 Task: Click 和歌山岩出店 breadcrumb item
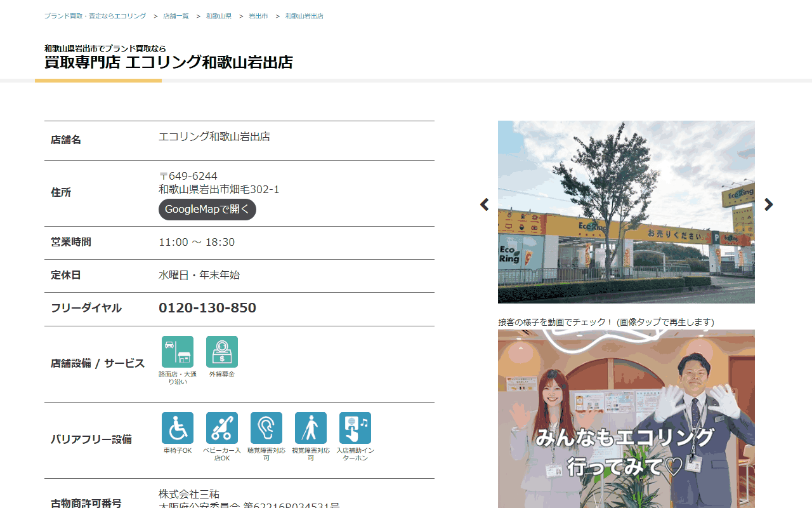(304, 16)
